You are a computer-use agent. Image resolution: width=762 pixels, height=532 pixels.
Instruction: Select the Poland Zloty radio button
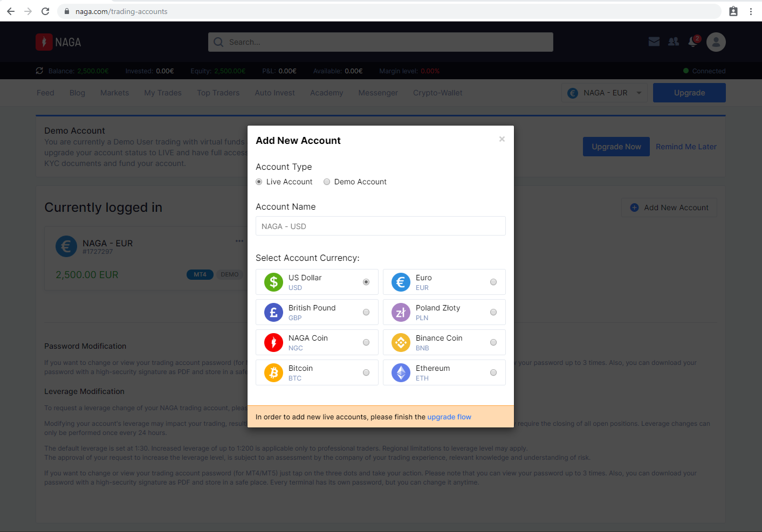coord(493,312)
